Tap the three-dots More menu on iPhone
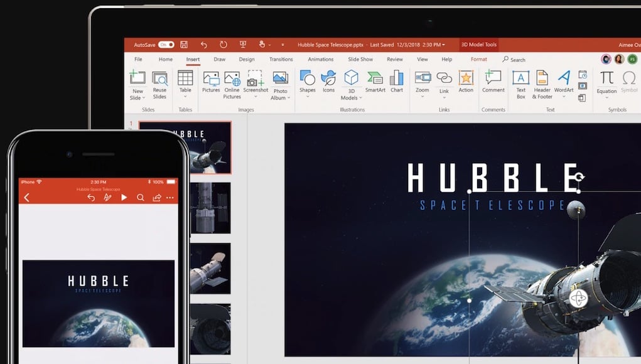The image size is (641, 364). pos(170,198)
